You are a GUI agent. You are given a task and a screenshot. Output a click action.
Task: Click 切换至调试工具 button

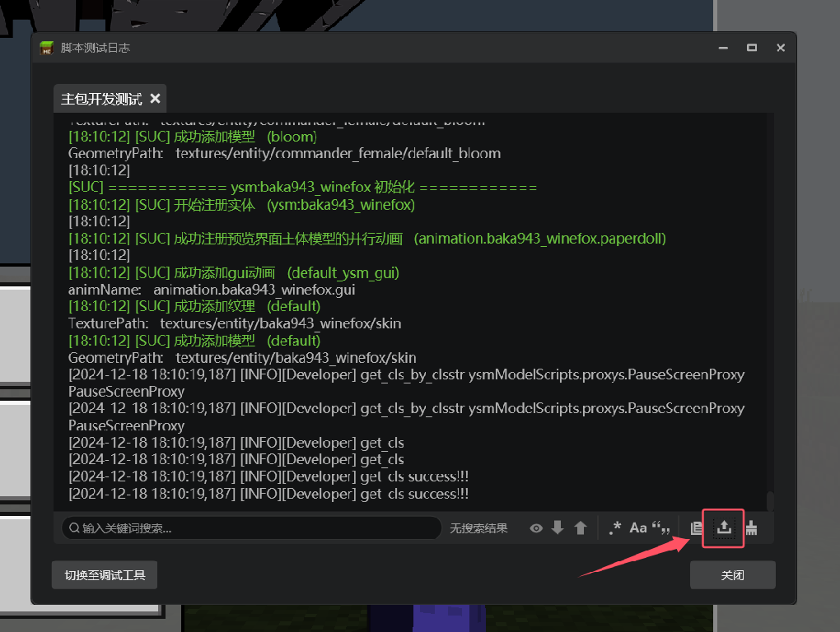click(105, 575)
